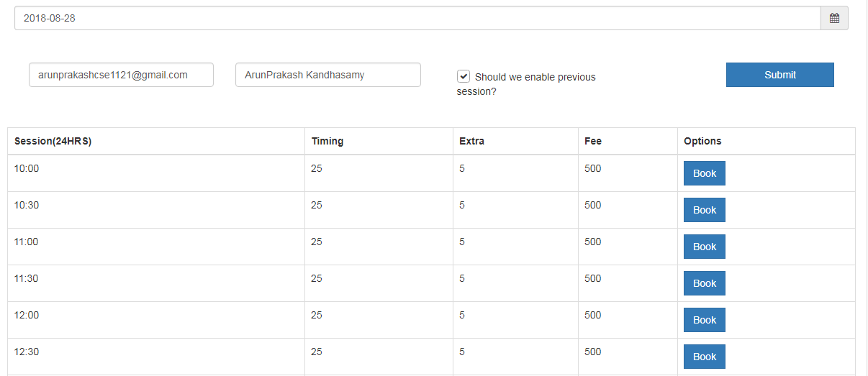This screenshot has height=376, width=868.
Task: Book the 10:00 session
Action: tap(704, 173)
